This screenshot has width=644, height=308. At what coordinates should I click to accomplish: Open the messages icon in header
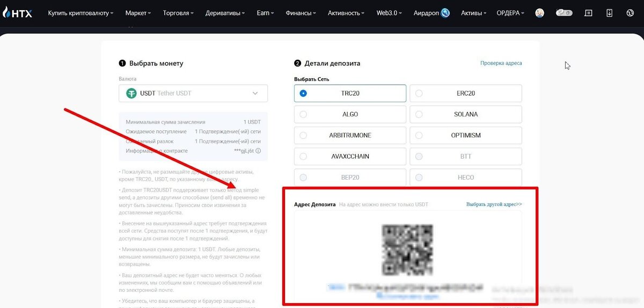pos(589,13)
